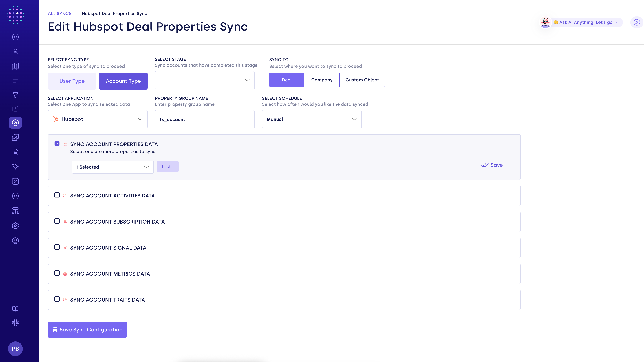The width and height of the screenshot is (644, 362).
Task: Click the fs_account property group name field
Action: tap(205, 119)
